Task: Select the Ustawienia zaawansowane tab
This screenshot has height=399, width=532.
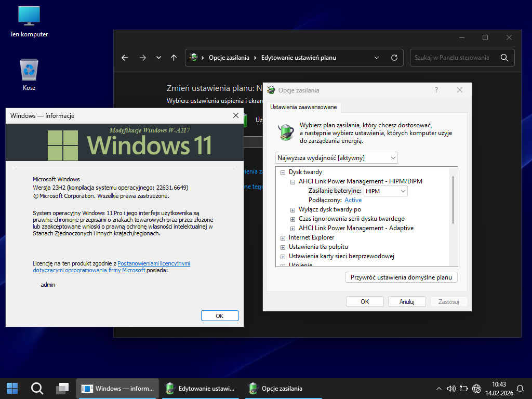Action: tap(303, 107)
